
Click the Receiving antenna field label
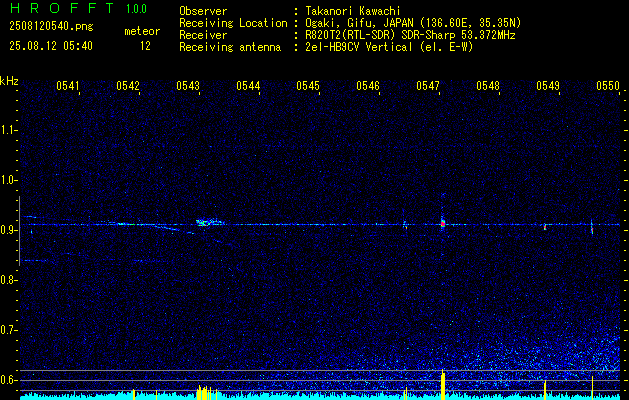point(230,47)
